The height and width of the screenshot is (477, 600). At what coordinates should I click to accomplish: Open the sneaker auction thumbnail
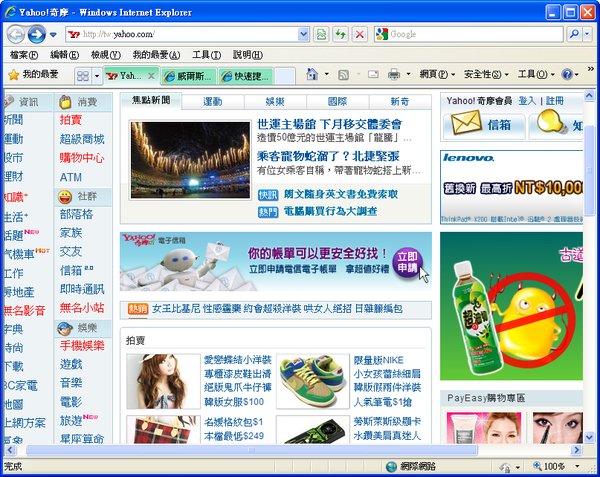pos(313,381)
